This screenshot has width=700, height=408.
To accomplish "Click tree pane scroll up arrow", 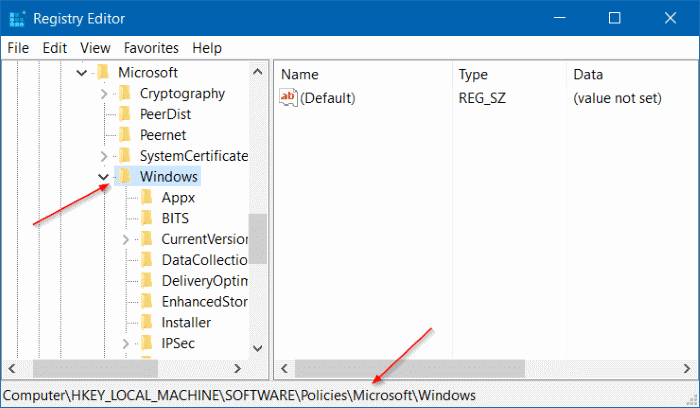I will click(x=258, y=71).
